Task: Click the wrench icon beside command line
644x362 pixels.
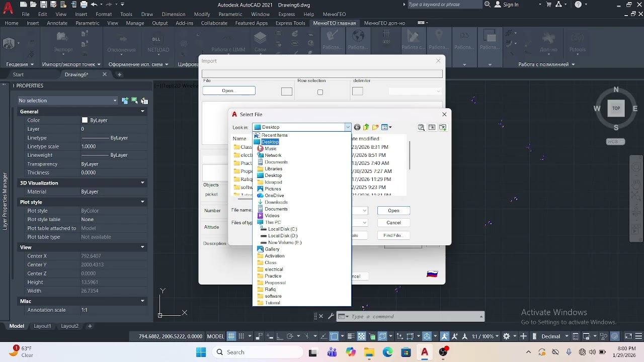Action: point(331,316)
